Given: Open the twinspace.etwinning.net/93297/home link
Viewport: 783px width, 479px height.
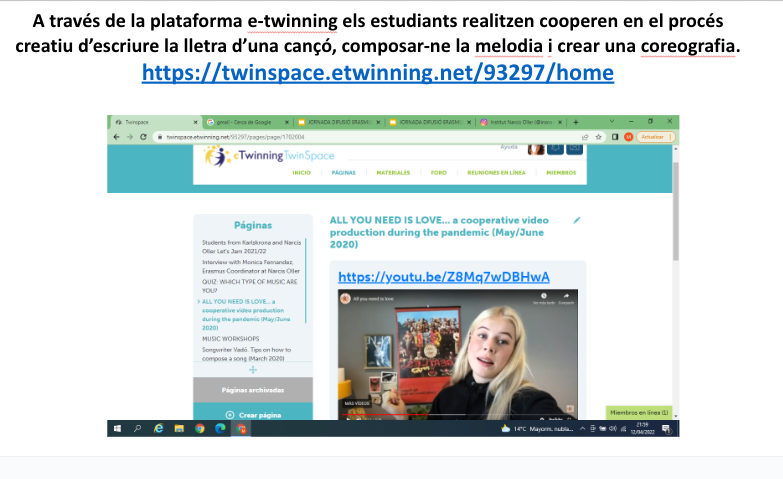Looking at the screenshot, I should (378, 73).
